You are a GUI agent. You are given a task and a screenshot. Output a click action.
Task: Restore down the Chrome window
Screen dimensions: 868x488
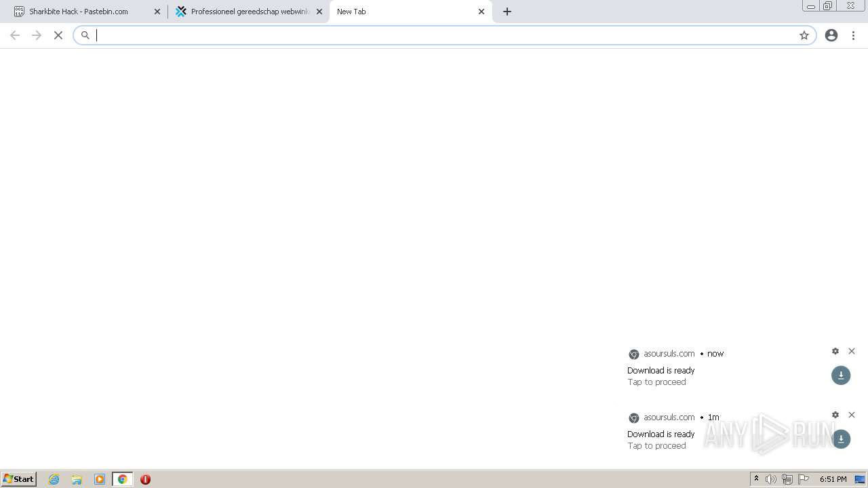(827, 6)
